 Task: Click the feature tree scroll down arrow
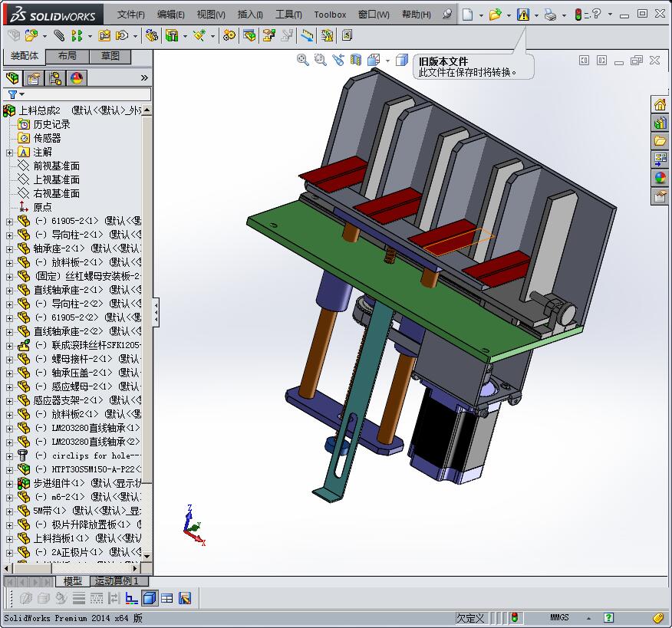coord(147,556)
